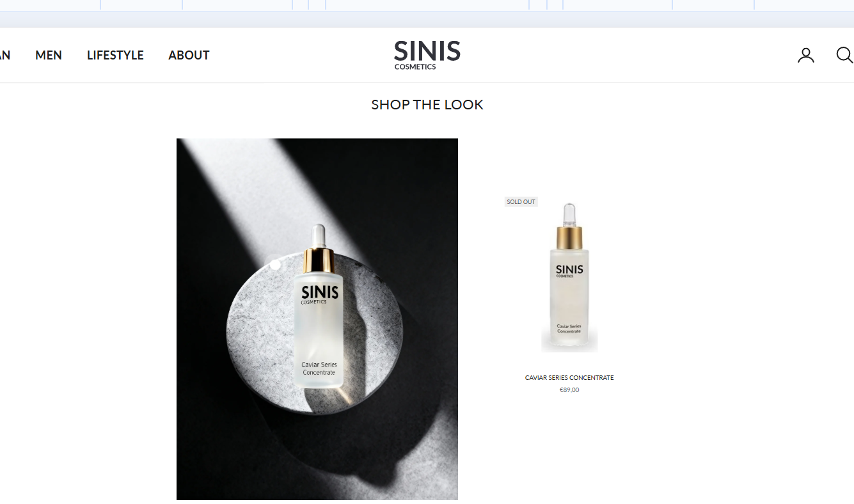
Task: Open the LIFESTYLE menu
Action: 115,56
